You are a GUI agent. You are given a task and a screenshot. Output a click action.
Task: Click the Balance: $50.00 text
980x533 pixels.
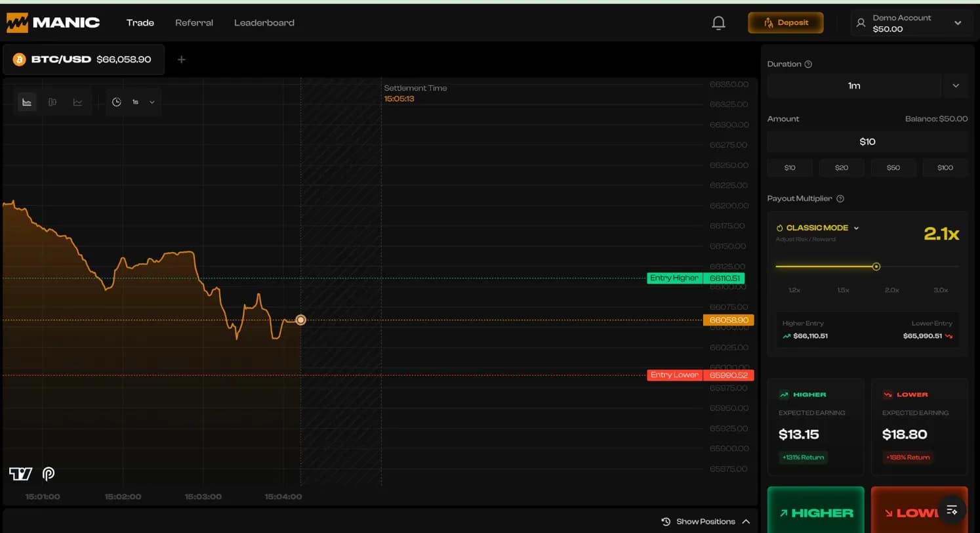(937, 119)
